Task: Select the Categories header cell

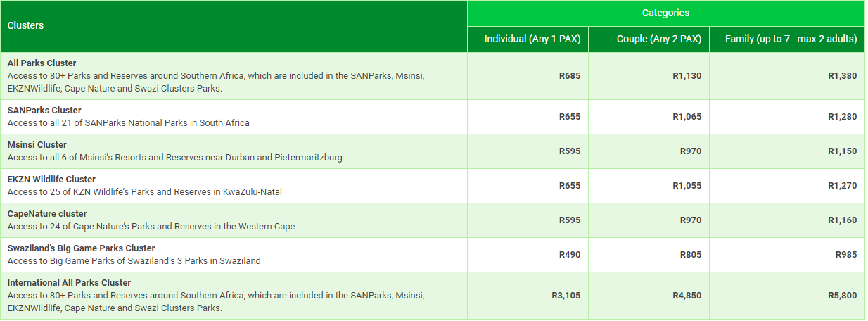Action: (665, 13)
